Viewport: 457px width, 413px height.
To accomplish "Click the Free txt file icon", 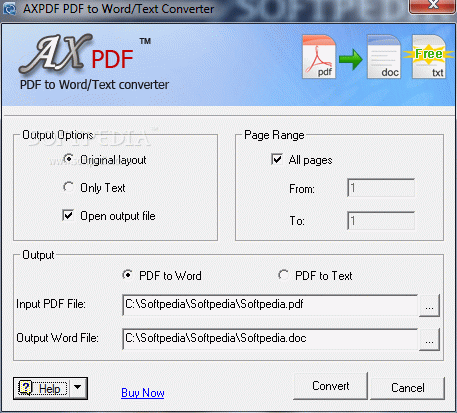I will click(429, 57).
